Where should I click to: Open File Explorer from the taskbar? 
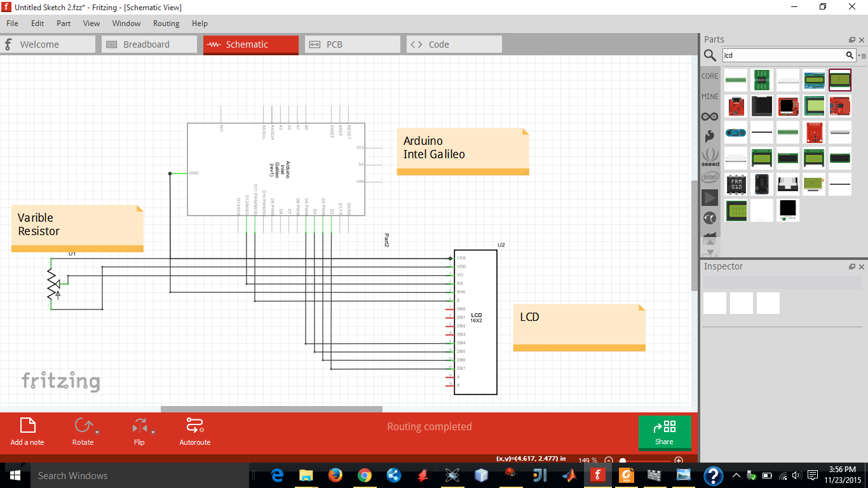tap(306, 475)
